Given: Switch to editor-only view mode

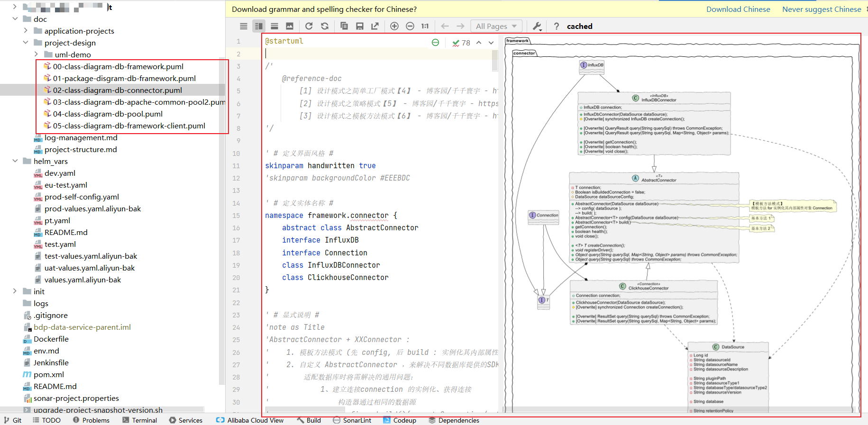Looking at the screenshot, I should [x=244, y=26].
